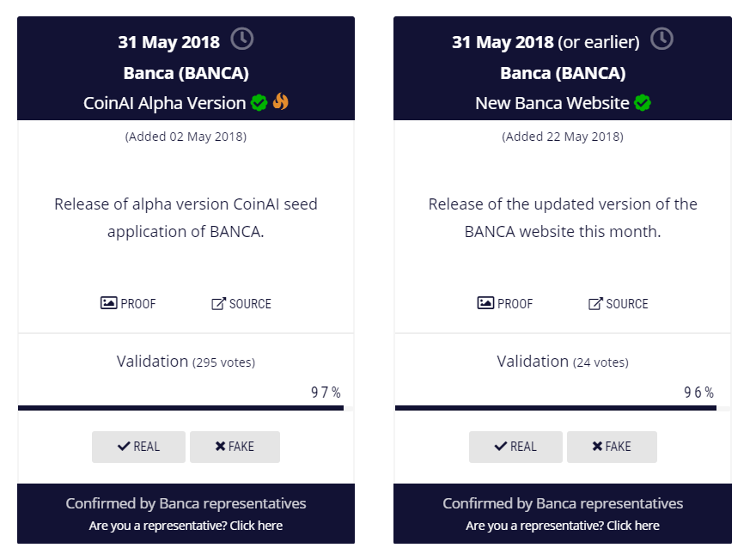Image resolution: width=756 pixels, height=560 pixels.
Task: Open Source link on CoinAI Alpha card
Action: [241, 303]
